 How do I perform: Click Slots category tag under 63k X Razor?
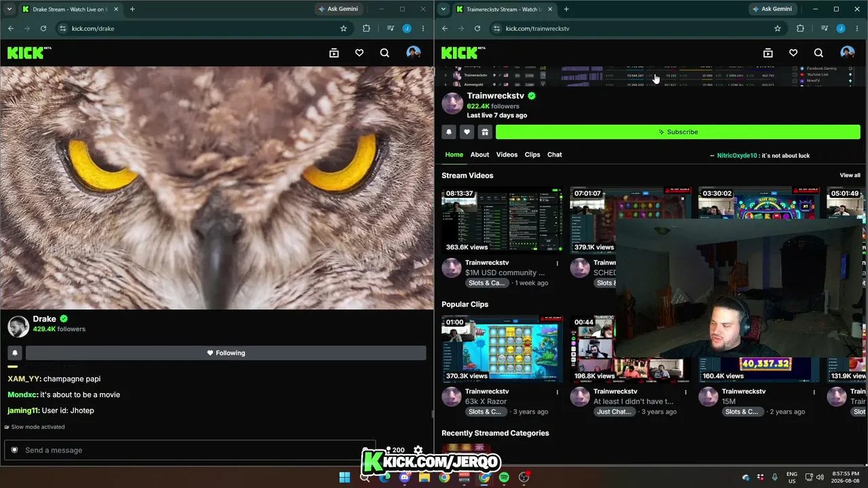tap(485, 411)
